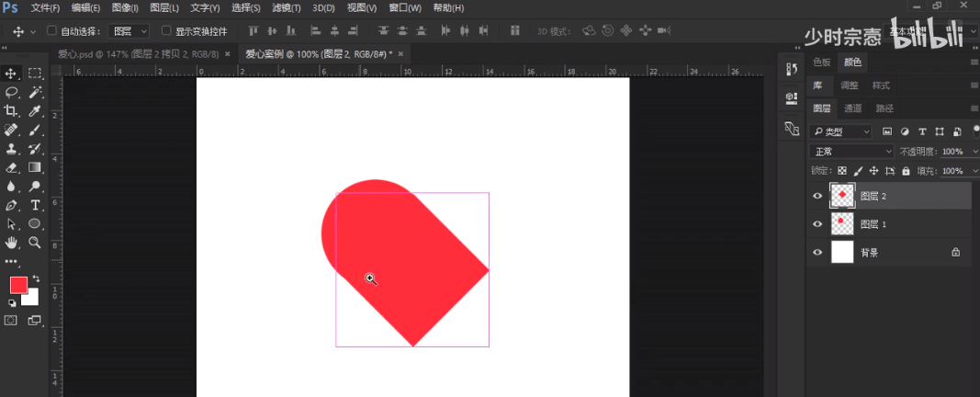Select the 图层 2 layer thumbnail
The width and height of the screenshot is (980, 397).
pos(842,196)
